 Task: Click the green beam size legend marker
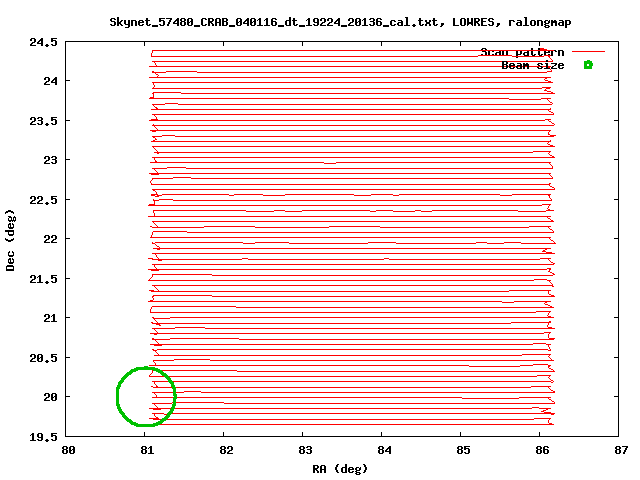pos(588,65)
